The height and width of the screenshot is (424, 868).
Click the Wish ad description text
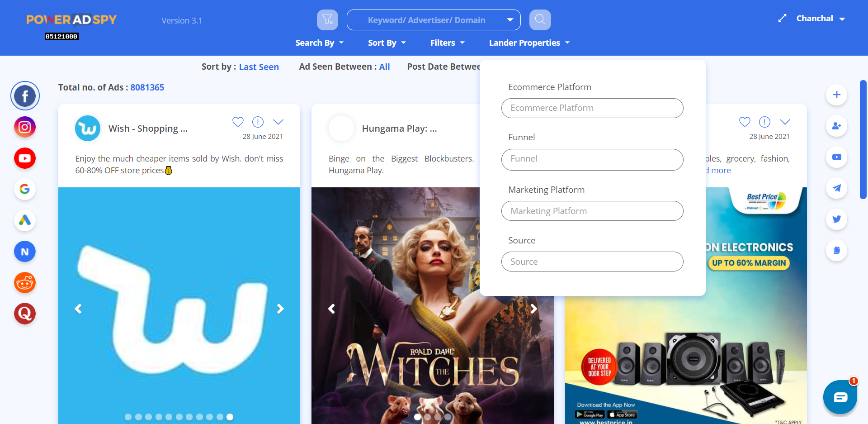coord(179,165)
